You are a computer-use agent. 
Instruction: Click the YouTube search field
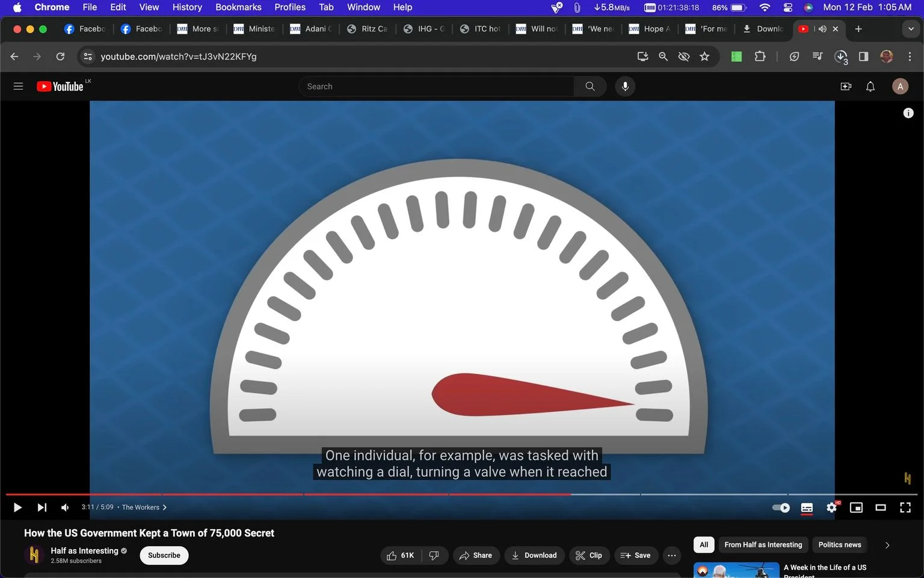436,86
